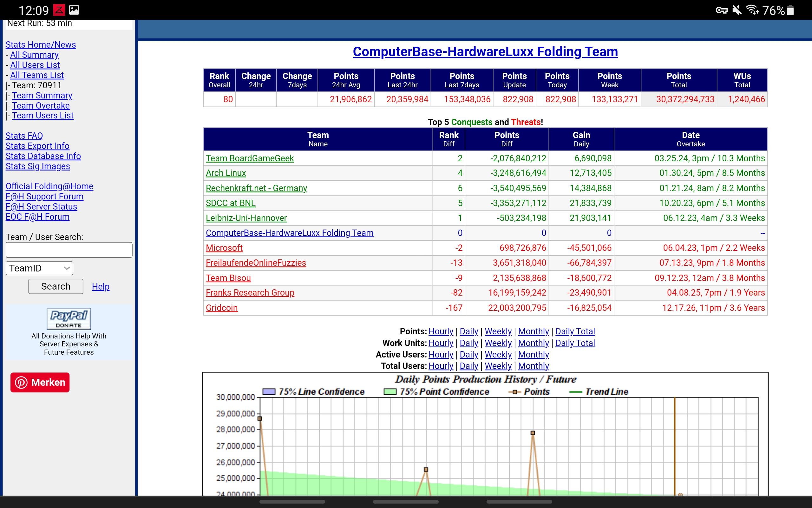Show Points Daily Total graph

(x=575, y=331)
